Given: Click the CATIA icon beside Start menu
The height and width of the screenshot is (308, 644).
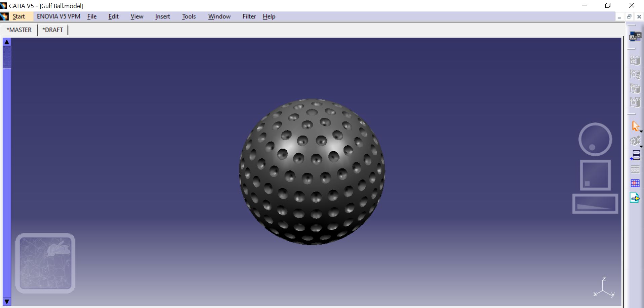Looking at the screenshot, I should [4, 16].
